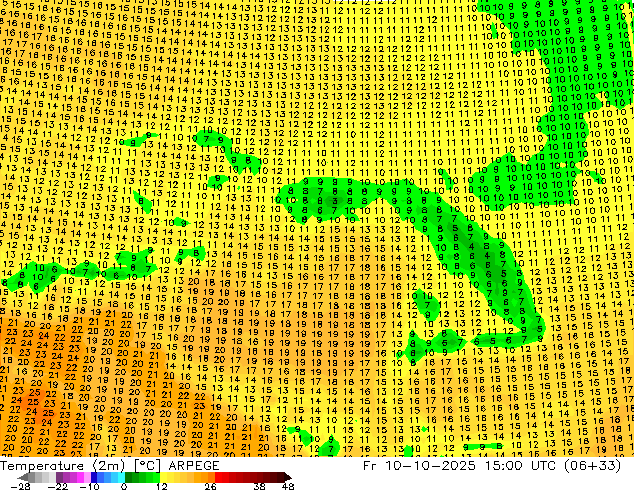
Task: Click the 'Temperature' word in the map title
Action: tap(42, 466)
